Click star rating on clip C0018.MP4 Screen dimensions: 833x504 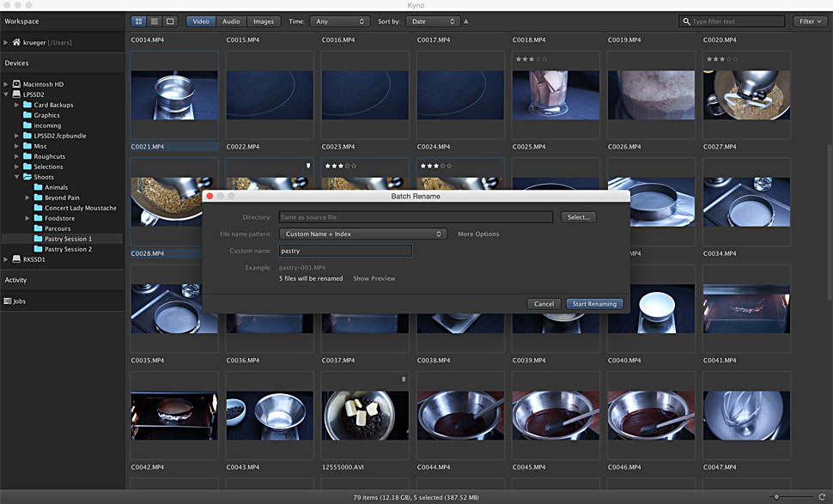pos(531,59)
